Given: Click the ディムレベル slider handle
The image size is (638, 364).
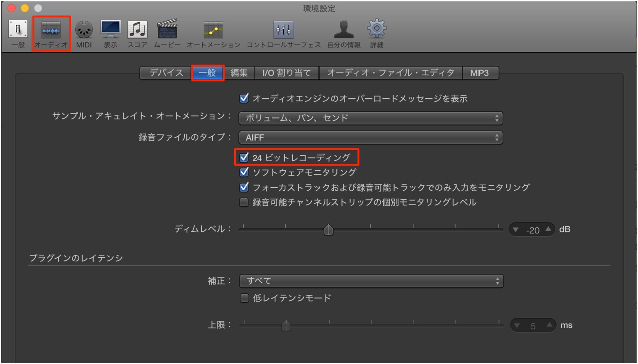Looking at the screenshot, I should click(x=328, y=230).
